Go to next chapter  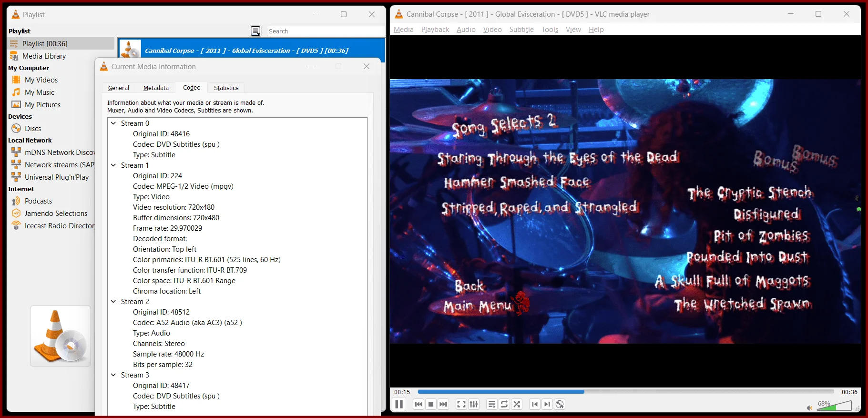click(x=547, y=404)
